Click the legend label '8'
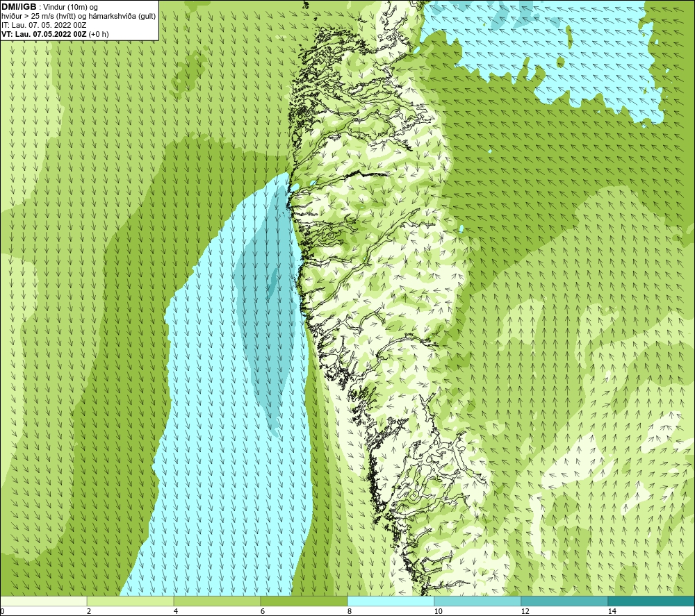Screen dimensions: 695x616 [x=350, y=612]
